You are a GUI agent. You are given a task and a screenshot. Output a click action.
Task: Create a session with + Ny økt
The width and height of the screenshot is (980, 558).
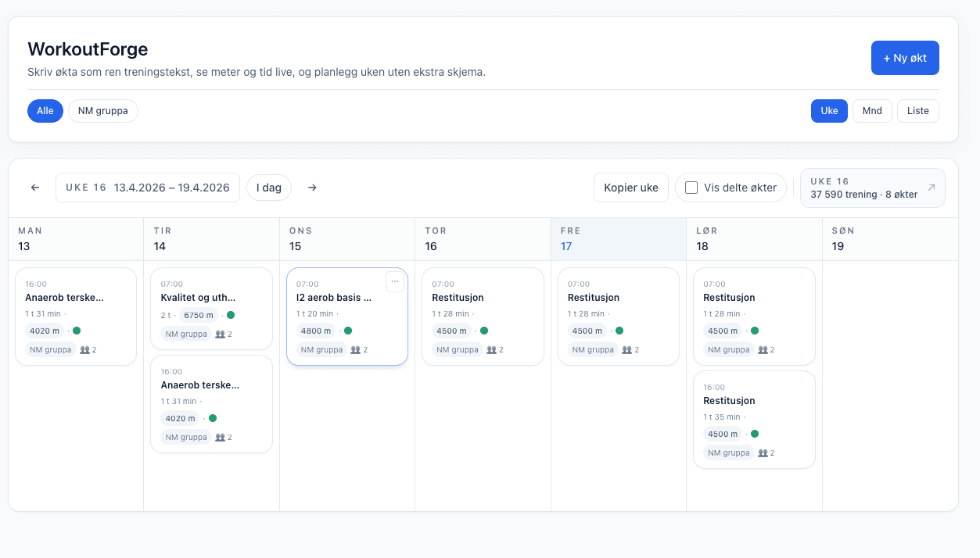[x=905, y=57]
